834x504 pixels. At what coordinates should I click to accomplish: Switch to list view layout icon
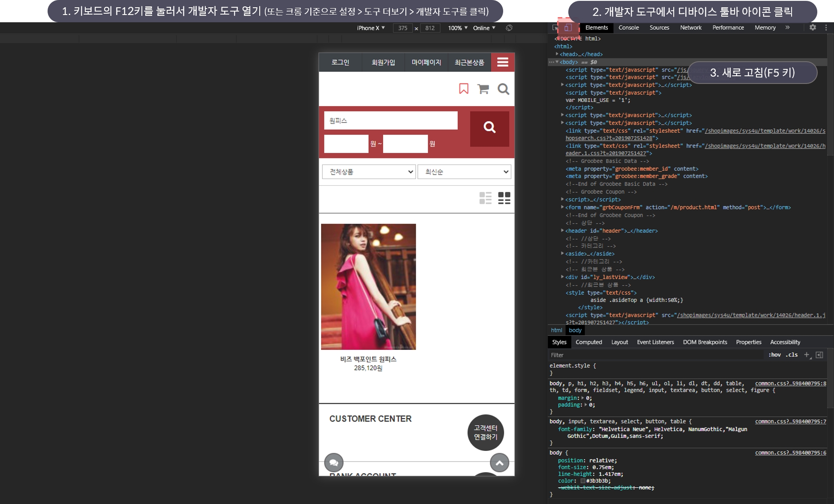click(485, 198)
